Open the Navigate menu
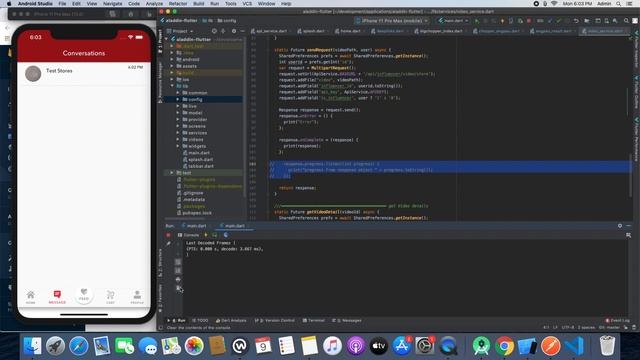The height and width of the screenshot is (360, 640). (x=112, y=4)
